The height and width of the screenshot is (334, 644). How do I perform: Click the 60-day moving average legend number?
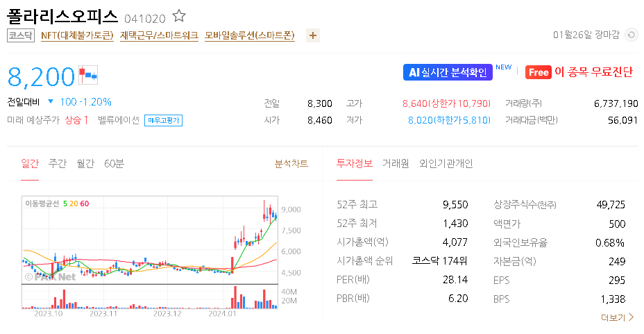coord(85,203)
